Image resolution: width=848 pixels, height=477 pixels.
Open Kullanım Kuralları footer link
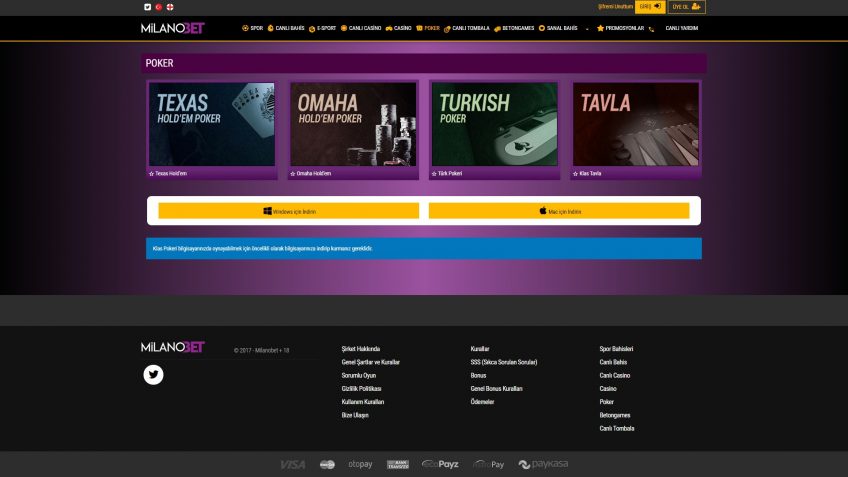pyautogui.click(x=363, y=402)
